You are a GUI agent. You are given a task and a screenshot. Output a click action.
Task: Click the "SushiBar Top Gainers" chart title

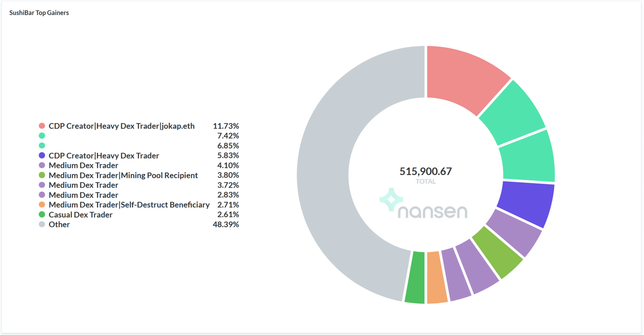[39, 13]
